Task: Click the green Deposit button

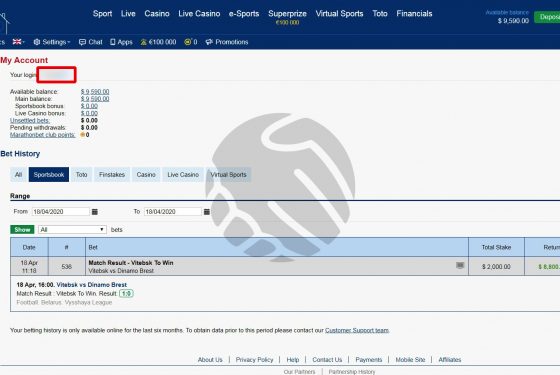Action: point(547,17)
